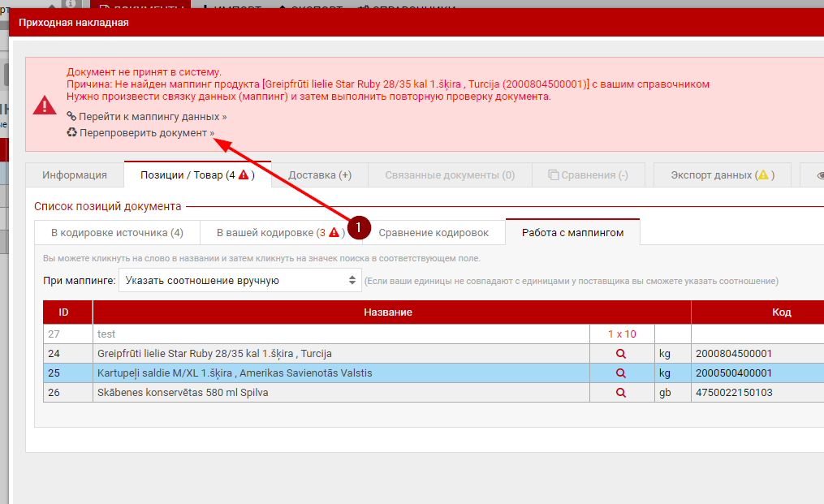Open В вашей кодировке subtab
Image resolution: width=824 pixels, height=504 pixels.
pyautogui.click(x=280, y=233)
